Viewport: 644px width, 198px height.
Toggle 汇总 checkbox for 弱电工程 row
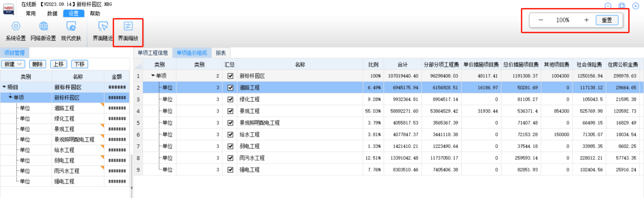pyautogui.click(x=230, y=146)
